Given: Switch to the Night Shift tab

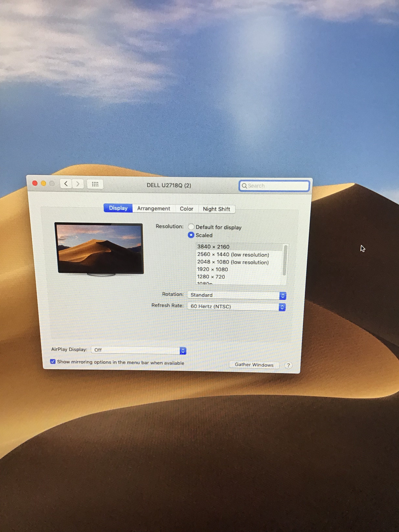Looking at the screenshot, I should click(x=216, y=209).
